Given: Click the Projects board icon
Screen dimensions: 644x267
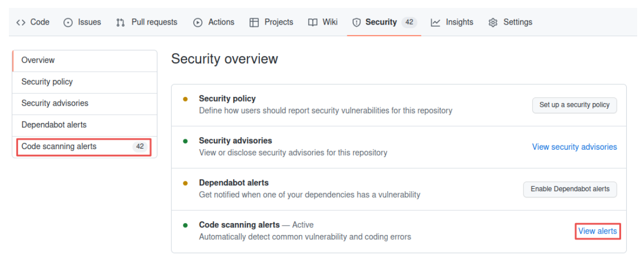Looking at the screenshot, I should point(254,23).
